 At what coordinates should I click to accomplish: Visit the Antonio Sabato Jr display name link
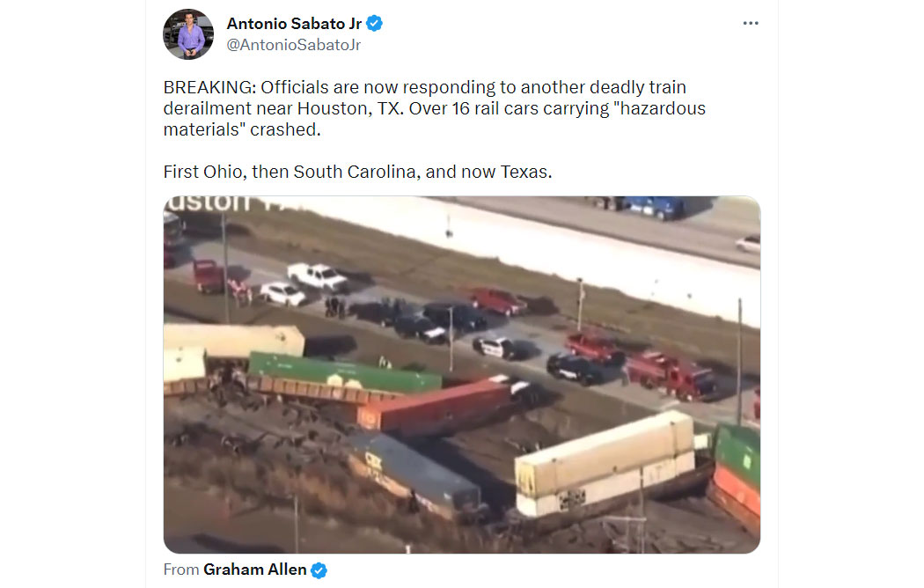(294, 24)
